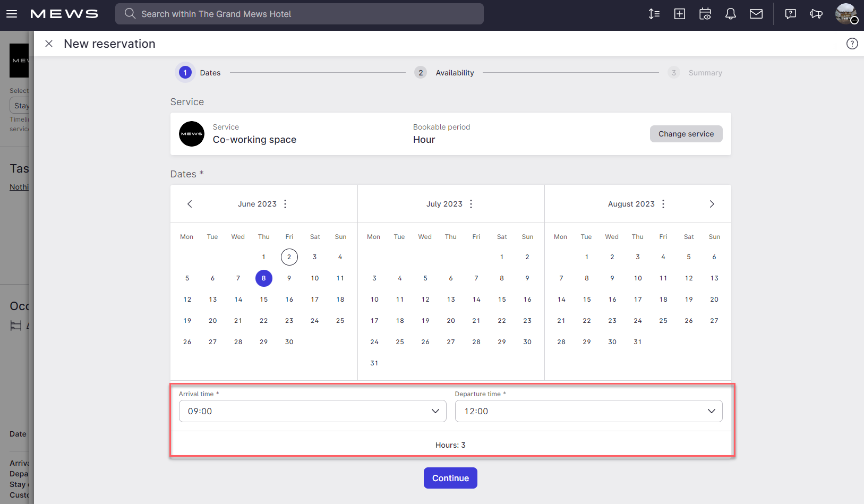
Task: Click the create new item plus icon
Action: (679, 14)
